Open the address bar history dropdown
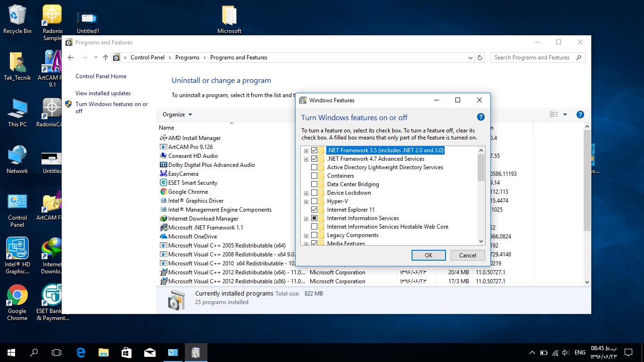This screenshot has width=644, height=362. 470,58
